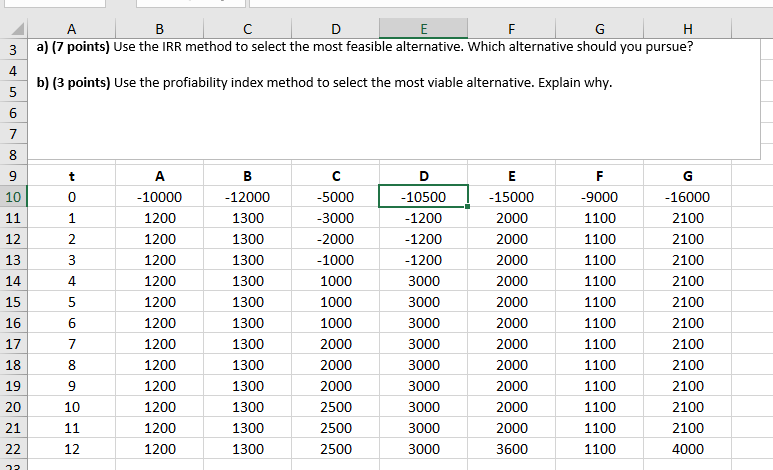The width and height of the screenshot is (773, 470).
Task: Click the fill handle of selected cell
Action: pyautogui.click(x=467, y=207)
